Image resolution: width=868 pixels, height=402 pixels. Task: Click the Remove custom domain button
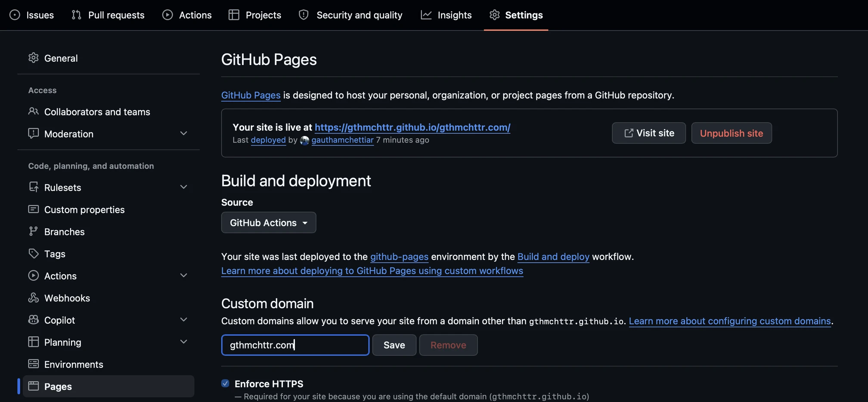448,345
